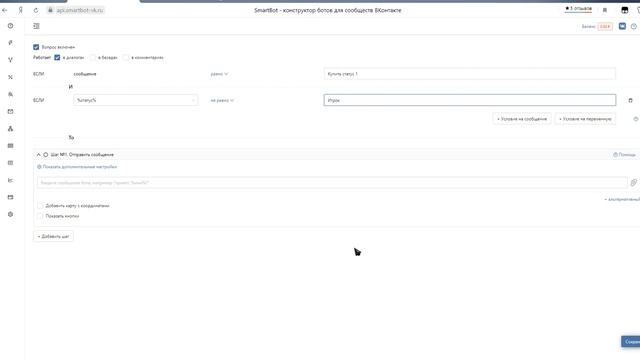Screen dimensions: 640x360
Task: Click the variable value field containing "Игрок"
Action: tap(469, 100)
